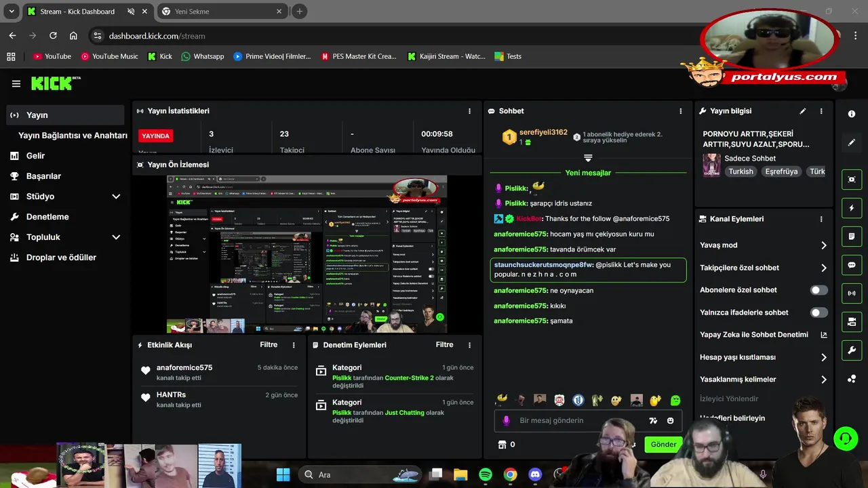Open File Explorer from the taskbar

(x=460, y=474)
